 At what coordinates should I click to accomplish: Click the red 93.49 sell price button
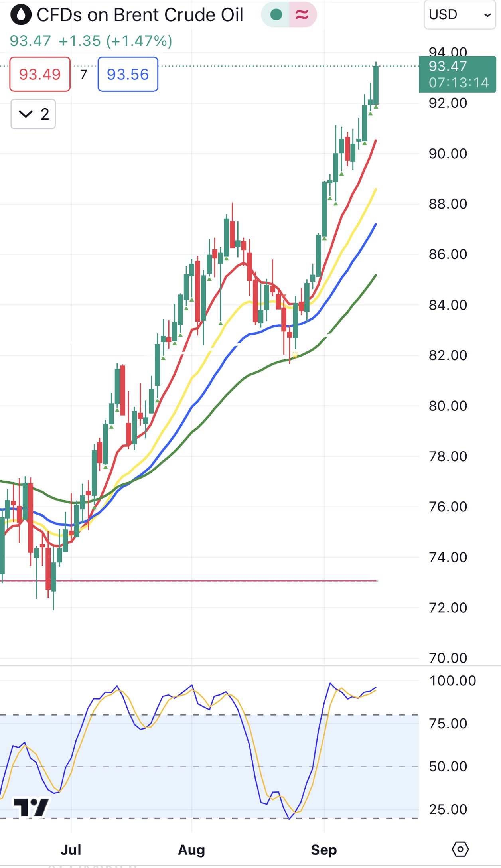pyautogui.click(x=40, y=74)
